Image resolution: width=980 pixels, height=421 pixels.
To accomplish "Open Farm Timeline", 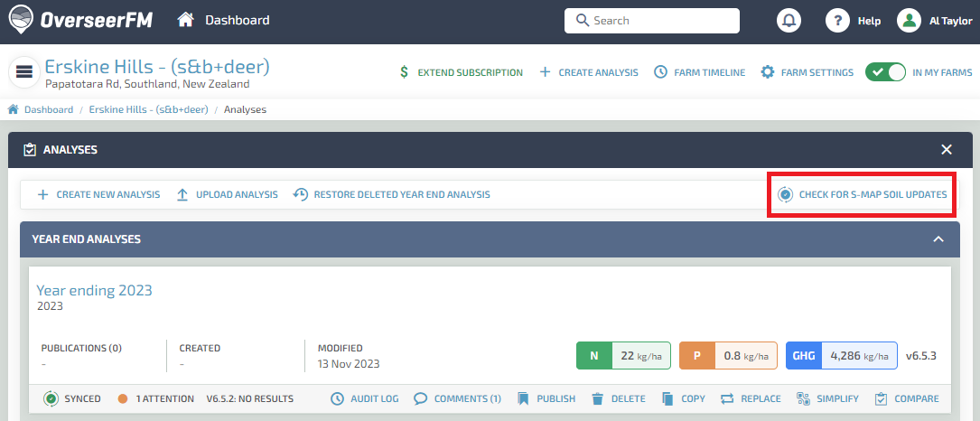I will point(699,72).
